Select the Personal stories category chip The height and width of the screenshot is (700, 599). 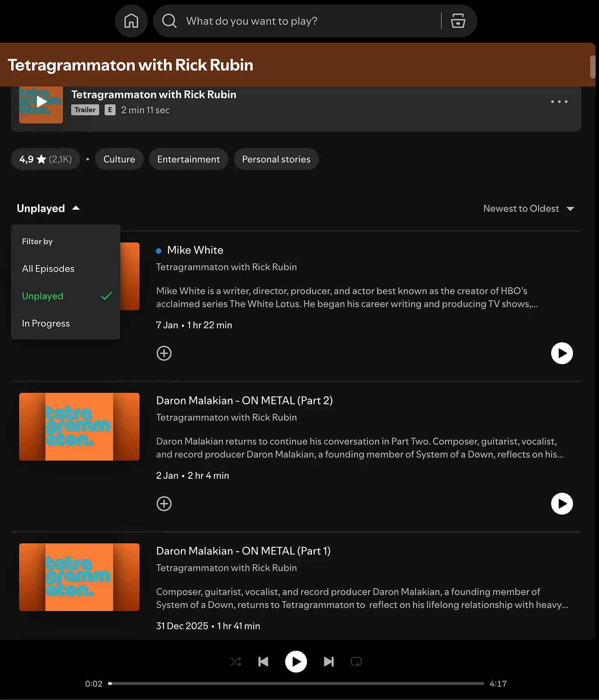coord(276,159)
